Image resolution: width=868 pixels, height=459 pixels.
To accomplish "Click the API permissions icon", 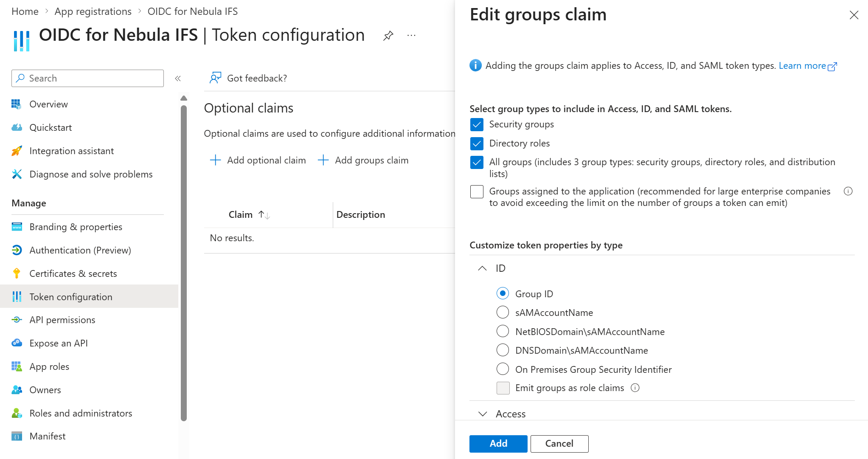I will (x=17, y=320).
